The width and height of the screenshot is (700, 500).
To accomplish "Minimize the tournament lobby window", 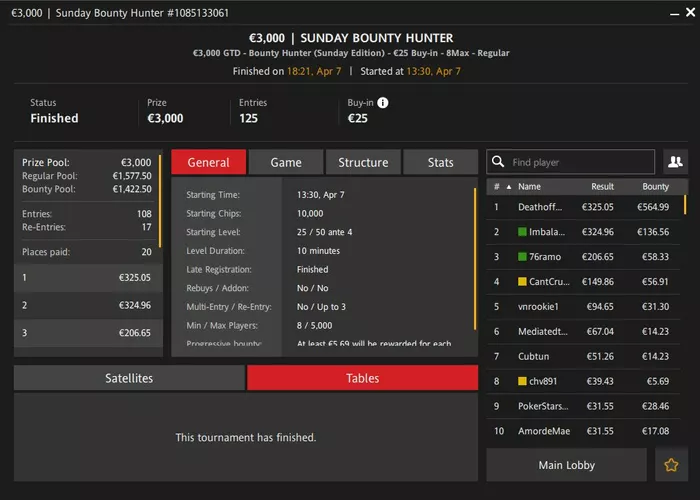I will point(674,14).
